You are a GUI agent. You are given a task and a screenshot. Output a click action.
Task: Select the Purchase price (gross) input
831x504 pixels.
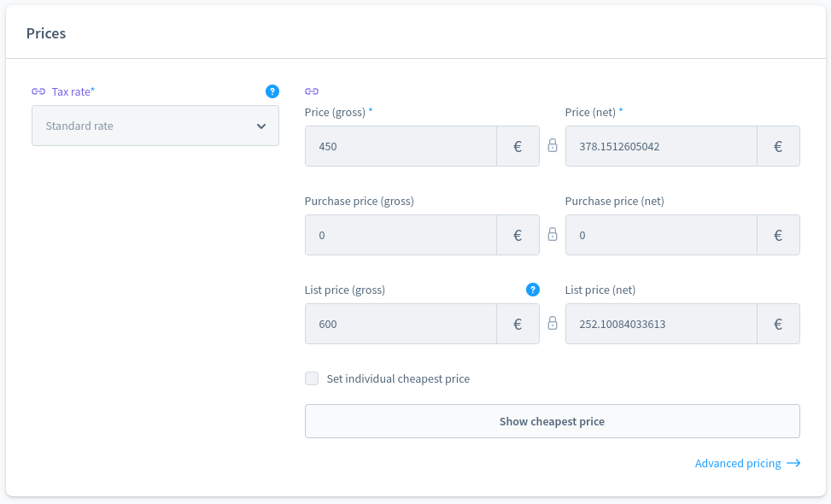(x=401, y=235)
